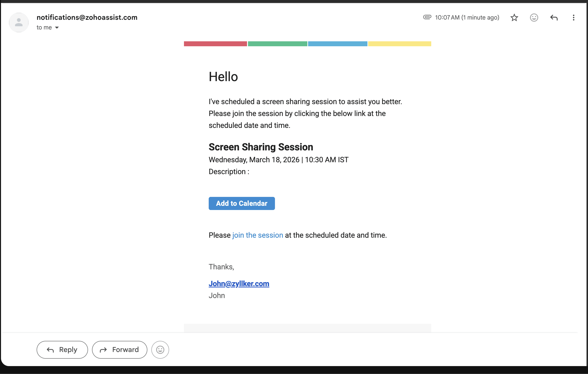The image size is (588, 374).
Task: Star this email
Action: pos(514,18)
